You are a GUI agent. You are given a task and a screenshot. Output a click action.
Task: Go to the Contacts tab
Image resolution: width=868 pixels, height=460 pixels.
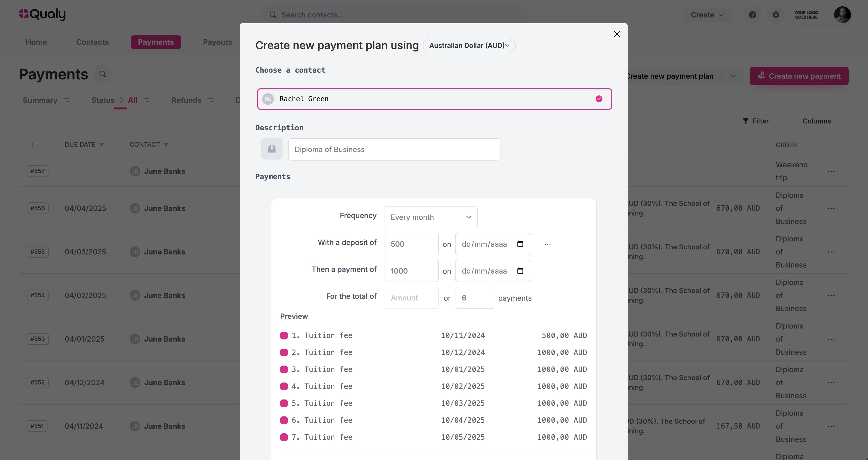click(x=92, y=42)
